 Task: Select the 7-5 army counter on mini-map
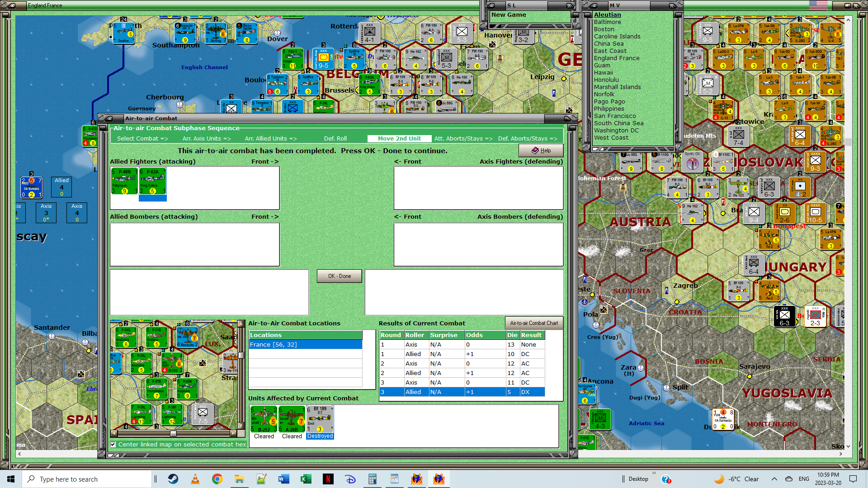coord(203,414)
